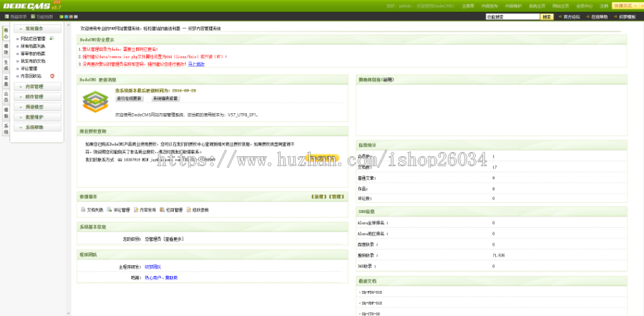The height and width of the screenshot is (316, 644).
Task: Open 内容发布 in the top navigation
Action: click(x=489, y=6)
